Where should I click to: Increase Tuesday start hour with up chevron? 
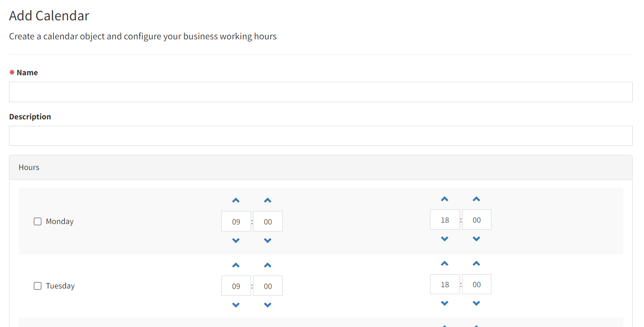click(x=236, y=265)
